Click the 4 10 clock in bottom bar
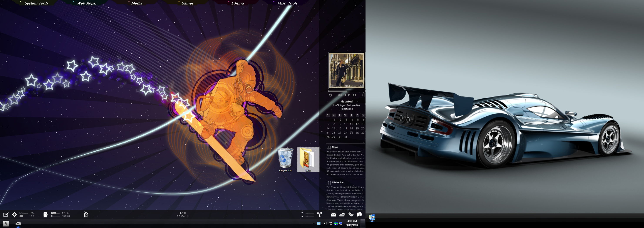The image size is (644, 228). pos(183,213)
